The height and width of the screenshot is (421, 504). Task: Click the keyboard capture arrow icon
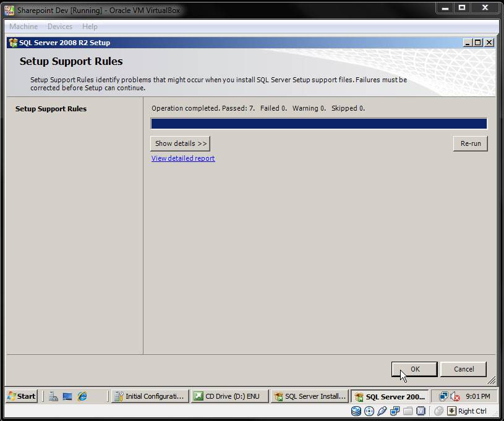point(451,411)
